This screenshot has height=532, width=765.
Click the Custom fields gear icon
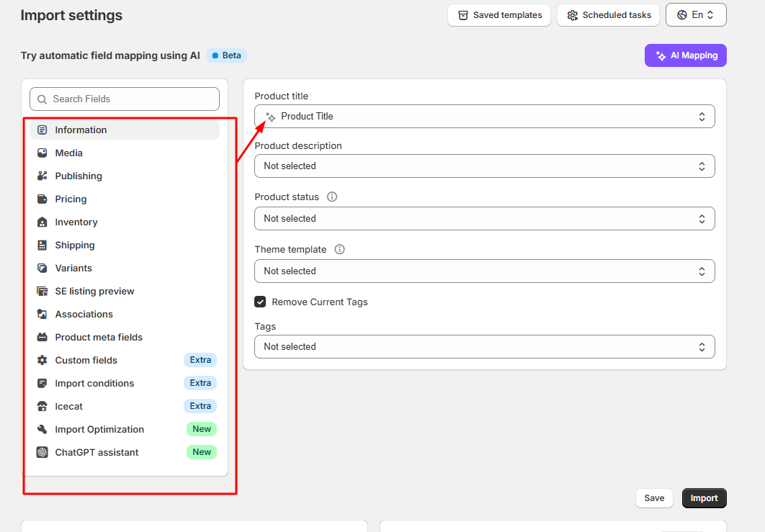[42, 361]
